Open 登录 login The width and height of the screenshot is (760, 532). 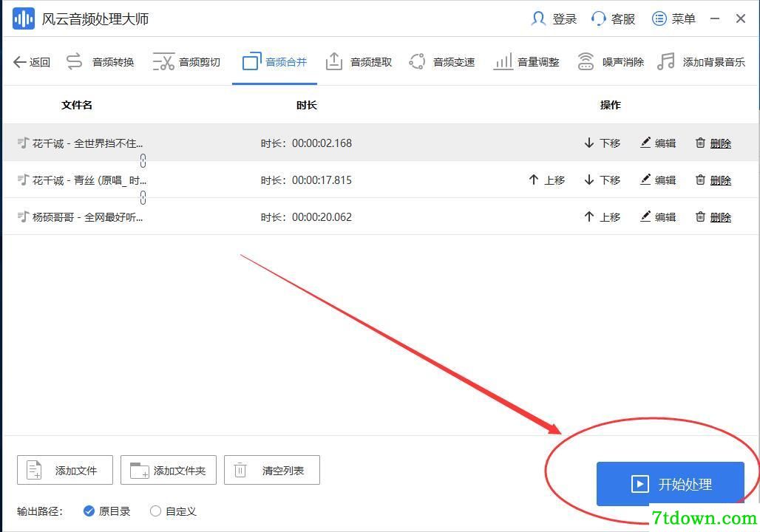(x=554, y=19)
